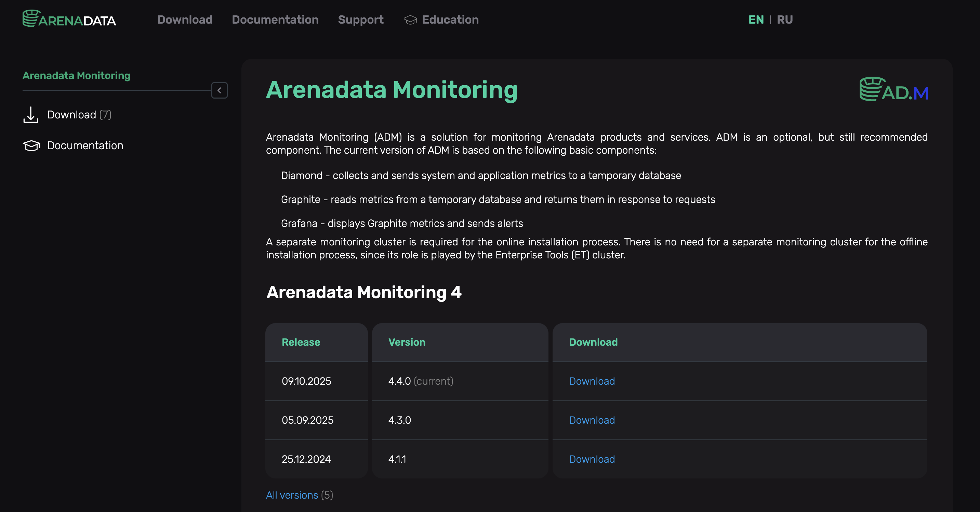Click the Version column header
The width and height of the screenshot is (980, 512).
click(407, 342)
